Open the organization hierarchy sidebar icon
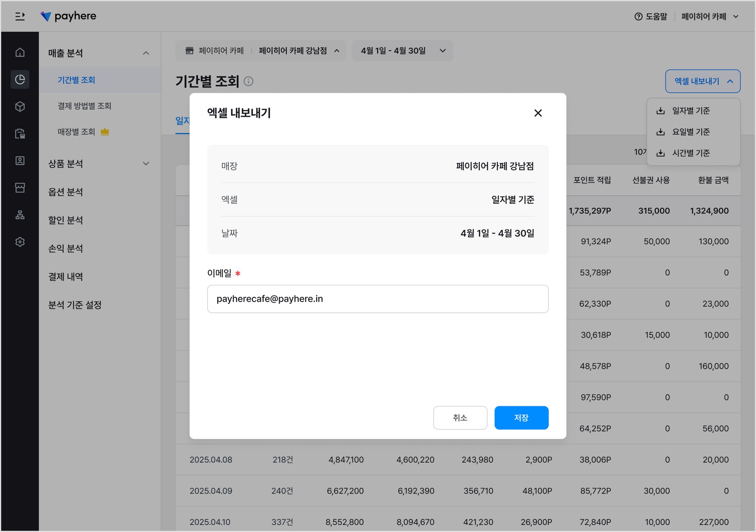This screenshot has width=756, height=532. coord(20,215)
